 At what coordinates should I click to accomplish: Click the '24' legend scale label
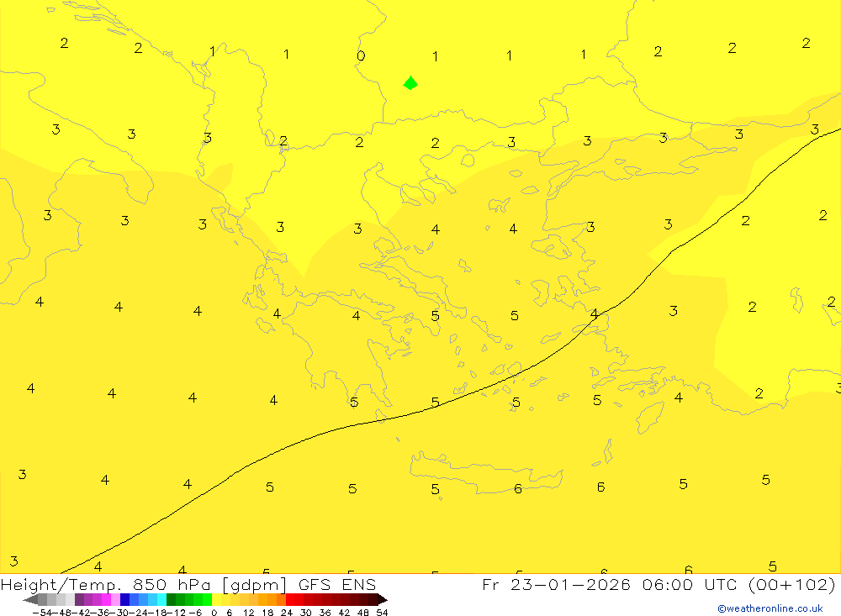pyautogui.click(x=287, y=613)
